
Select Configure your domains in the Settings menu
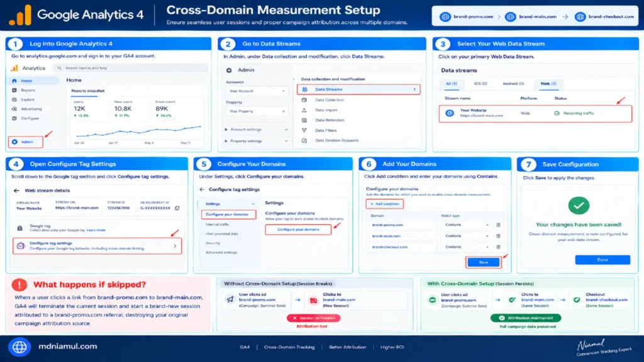[x=228, y=214]
